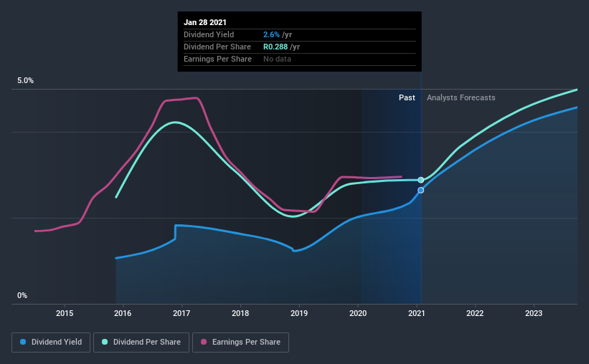The image size is (589, 364).
Task: Click the 'Past' region label
Action: pos(407,97)
